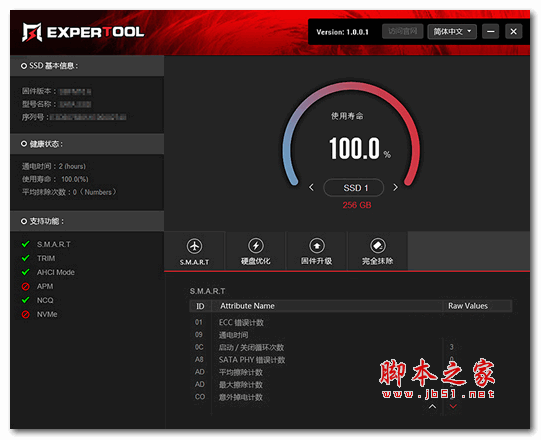This screenshot has height=440, width=541.
Task: Open the 简体中文 language dropdown
Action: click(452, 32)
